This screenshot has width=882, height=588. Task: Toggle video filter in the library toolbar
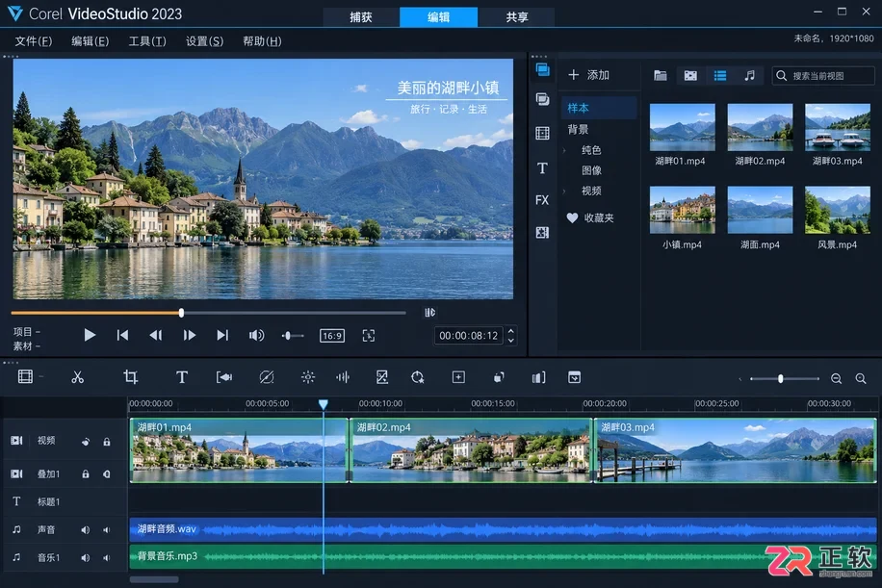coord(690,75)
